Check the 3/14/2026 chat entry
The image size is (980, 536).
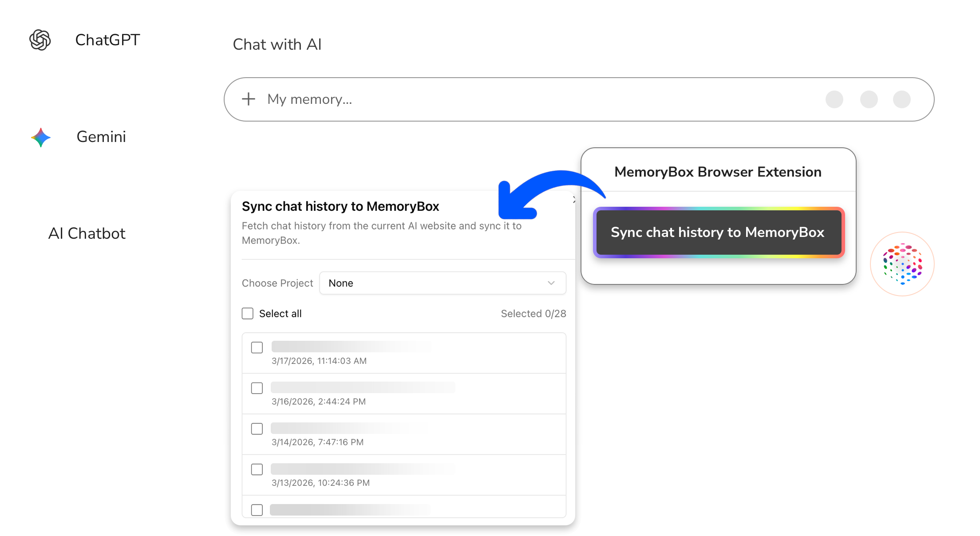(257, 429)
